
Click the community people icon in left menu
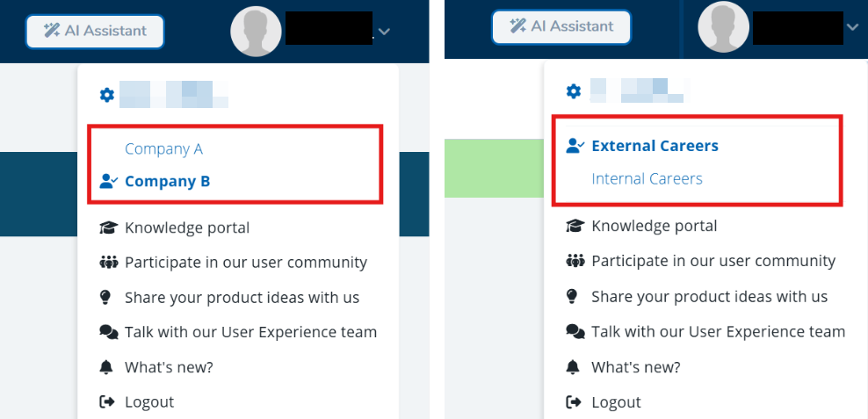tap(109, 263)
